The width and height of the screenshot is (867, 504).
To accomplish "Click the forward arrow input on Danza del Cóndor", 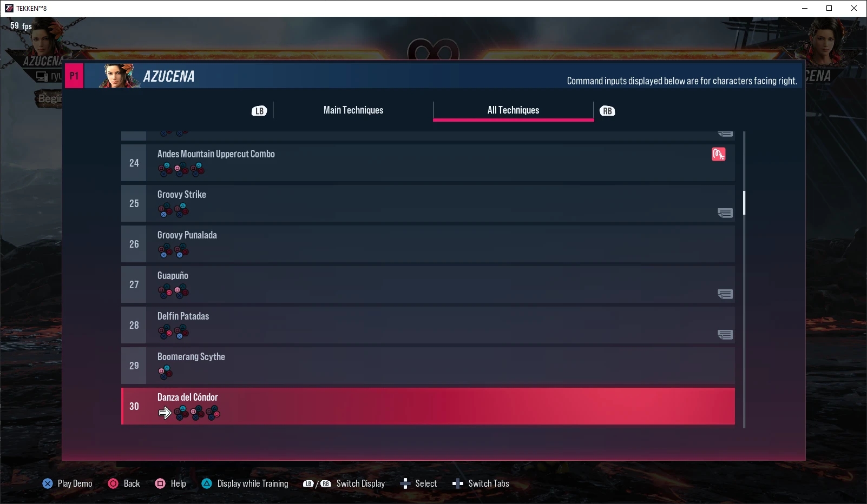I will [165, 413].
